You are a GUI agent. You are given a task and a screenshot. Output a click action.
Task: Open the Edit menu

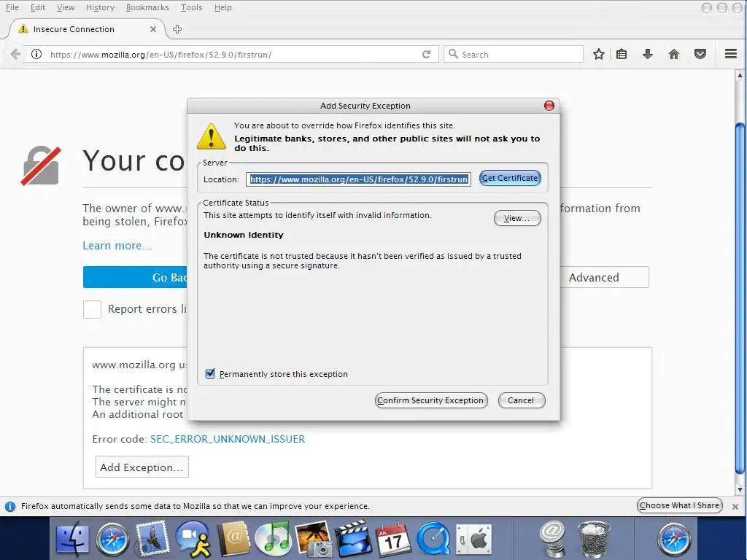point(38,7)
